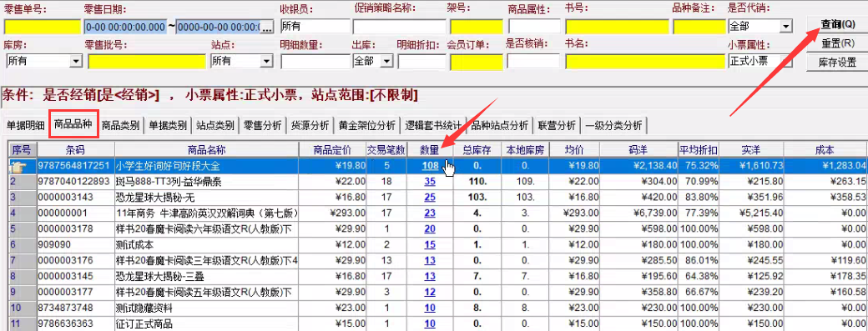868x331 pixels.
Task: Click the 零售单号 input field
Action: point(43,27)
